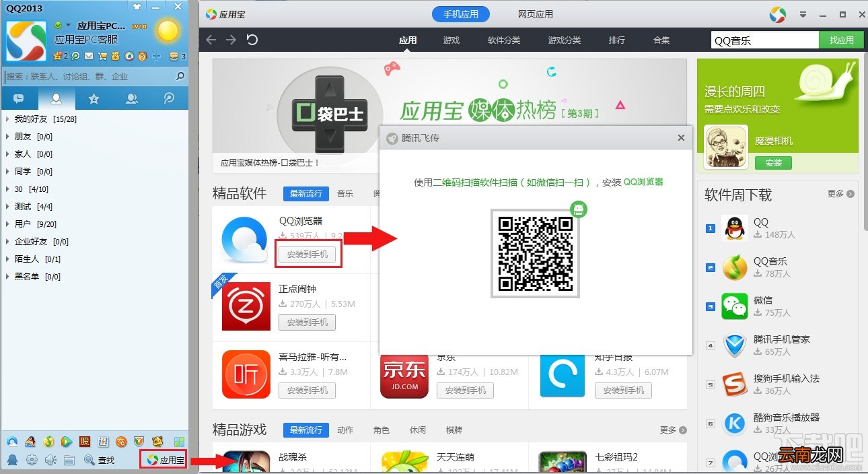
Task: Open the QQ Game penguin icon
Action: 30,442
